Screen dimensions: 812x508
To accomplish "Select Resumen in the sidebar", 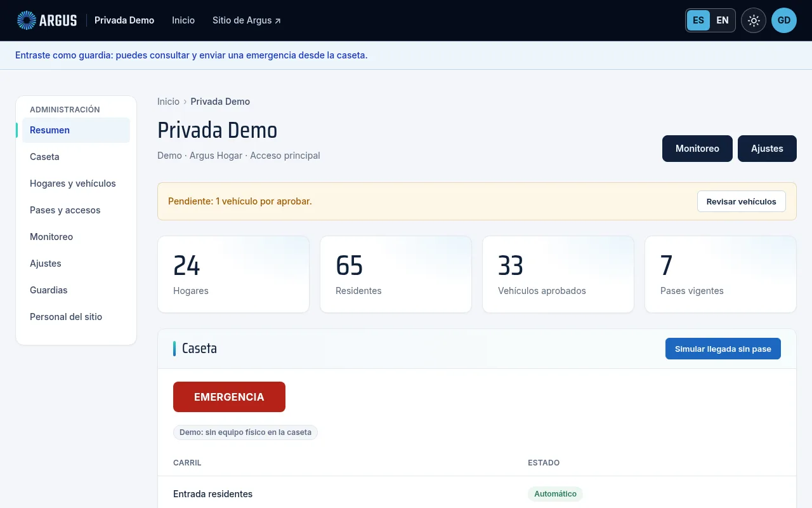I will point(76,130).
